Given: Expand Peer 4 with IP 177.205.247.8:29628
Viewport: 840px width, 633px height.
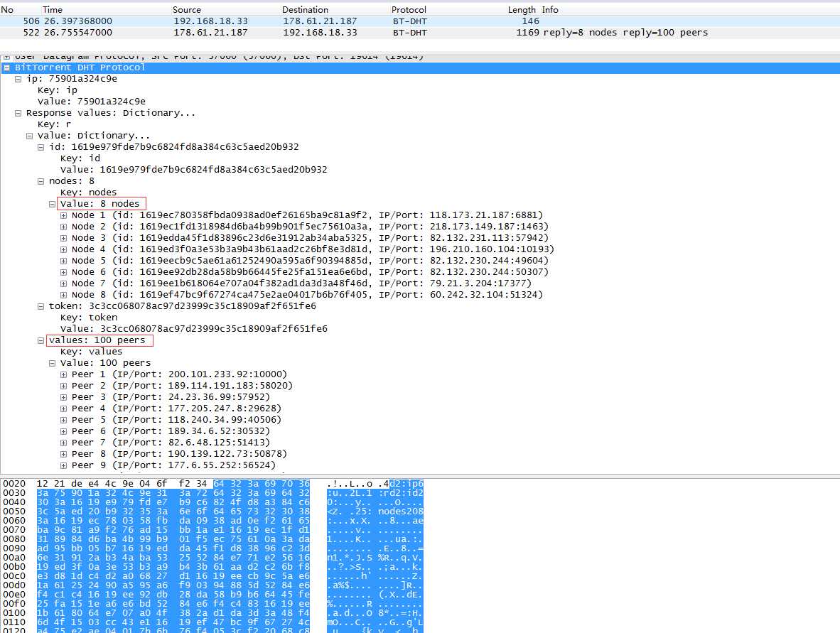Looking at the screenshot, I should (x=63, y=409).
